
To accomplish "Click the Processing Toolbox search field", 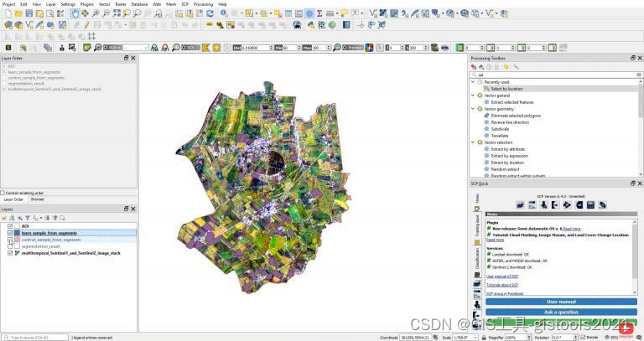I will [556, 75].
